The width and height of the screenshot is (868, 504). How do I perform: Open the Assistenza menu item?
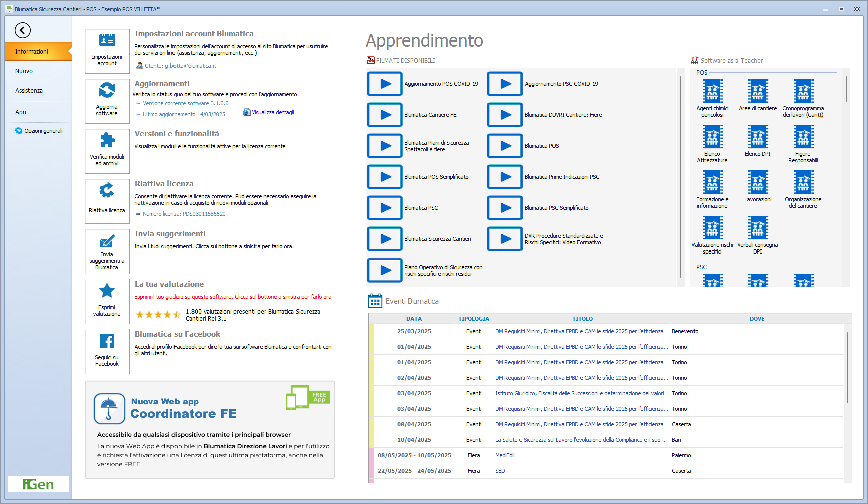[x=39, y=91]
